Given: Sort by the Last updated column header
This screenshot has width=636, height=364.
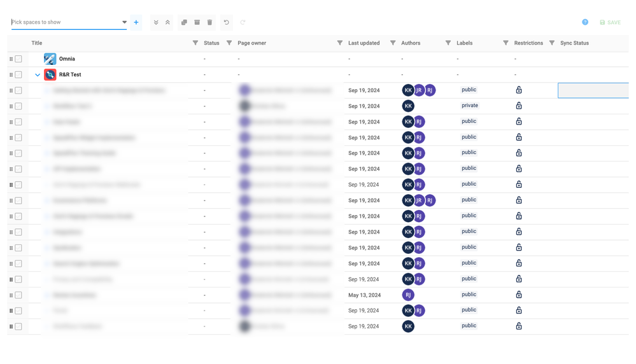Looking at the screenshot, I should point(364,43).
